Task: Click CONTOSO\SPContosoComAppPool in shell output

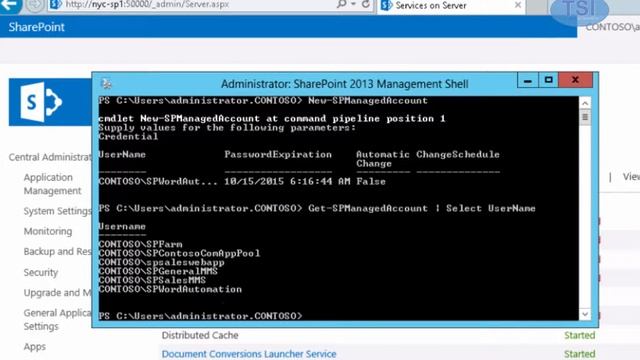Action: (179, 253)
